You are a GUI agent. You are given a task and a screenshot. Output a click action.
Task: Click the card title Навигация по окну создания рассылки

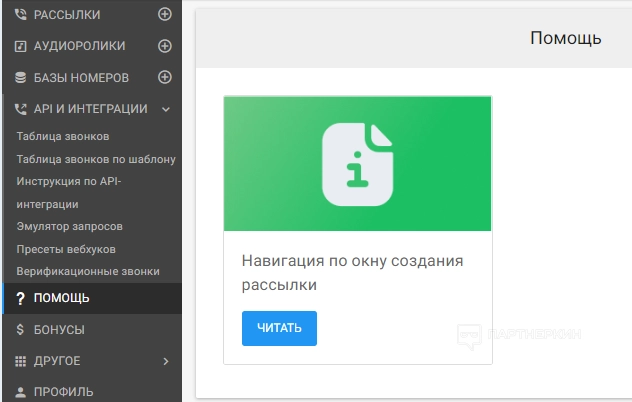pyautogui.click(x=353, y=273)
